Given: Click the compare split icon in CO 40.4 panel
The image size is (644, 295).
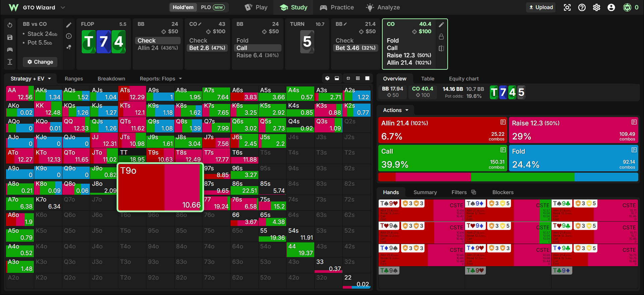Looking at the screenshot, I should 441,49.
